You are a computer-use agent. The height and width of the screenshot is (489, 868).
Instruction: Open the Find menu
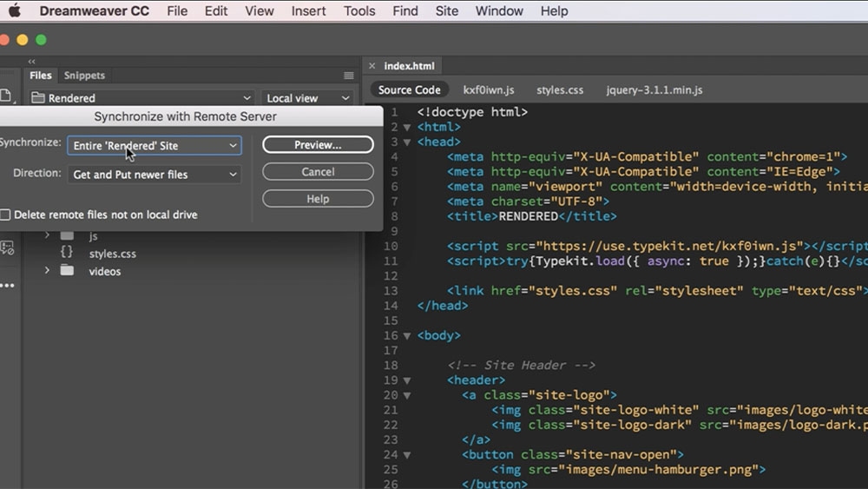pos(405,10)
